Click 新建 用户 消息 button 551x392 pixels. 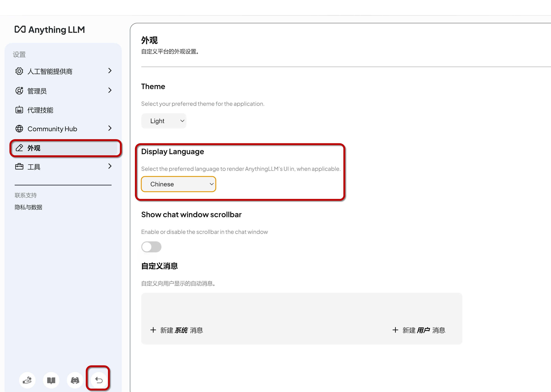tap(419, 330)
